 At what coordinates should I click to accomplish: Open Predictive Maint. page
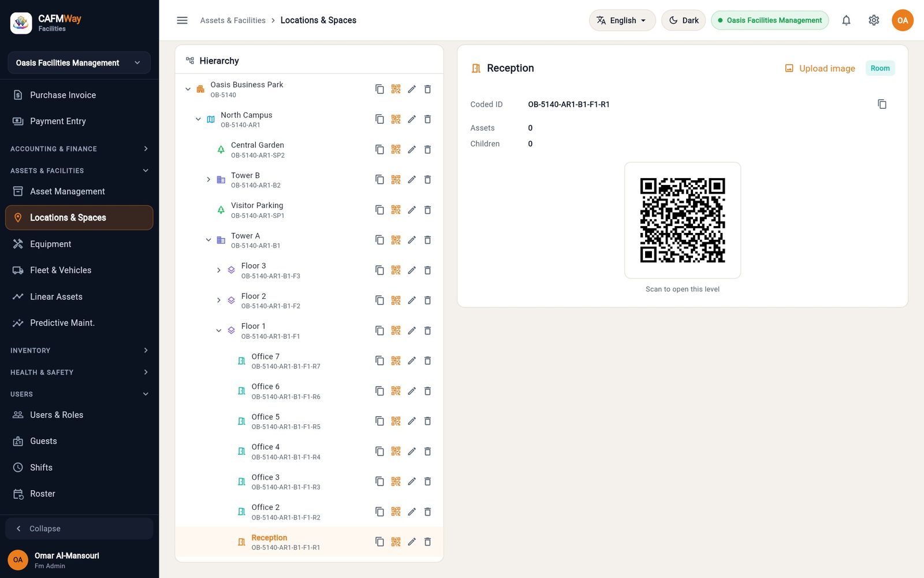click(79, 323)
